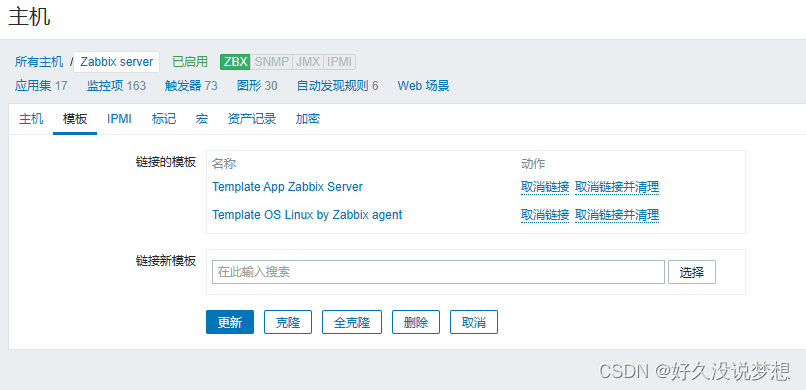Open Template OS Linux by Zabbix agent
This screenshot has height=390, width=806.
pos(307,215)
